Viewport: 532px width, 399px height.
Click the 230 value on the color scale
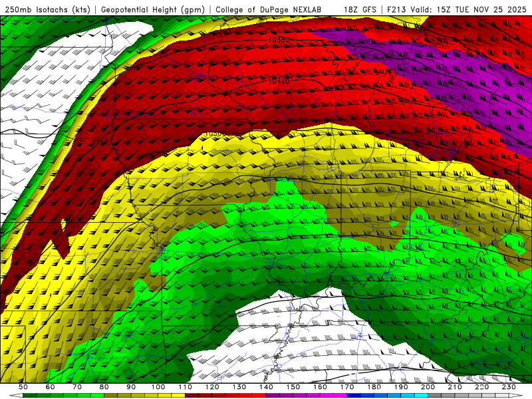tap(509, 387)
